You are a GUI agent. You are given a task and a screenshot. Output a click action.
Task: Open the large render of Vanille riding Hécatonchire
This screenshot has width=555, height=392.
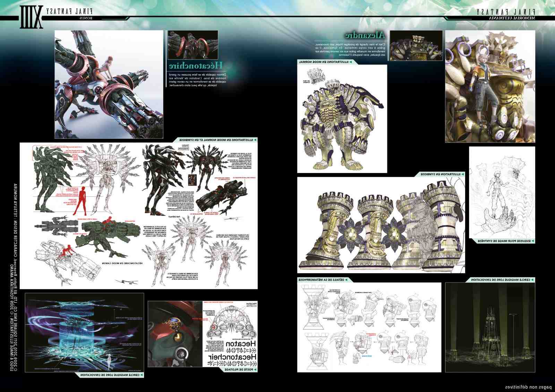(109, 84)
